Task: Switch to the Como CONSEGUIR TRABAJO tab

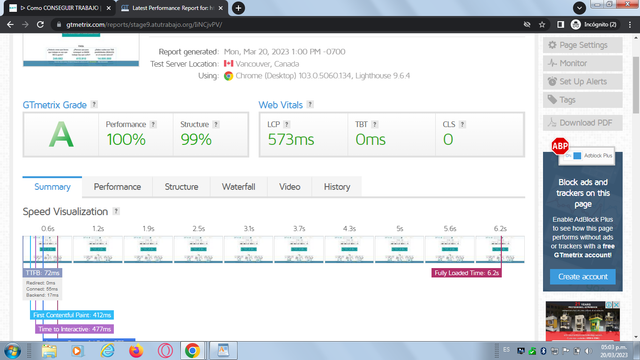Action: (x=59, y=8)
